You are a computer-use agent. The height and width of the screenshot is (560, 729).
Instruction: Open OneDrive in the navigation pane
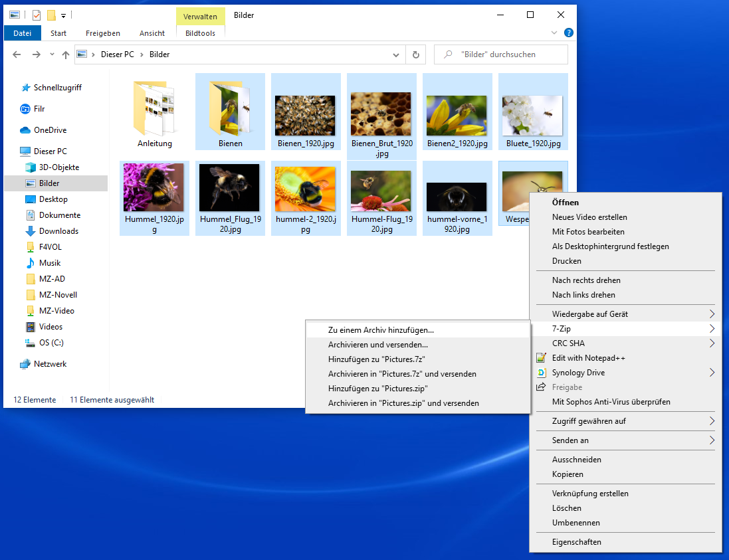pos(50,130)
